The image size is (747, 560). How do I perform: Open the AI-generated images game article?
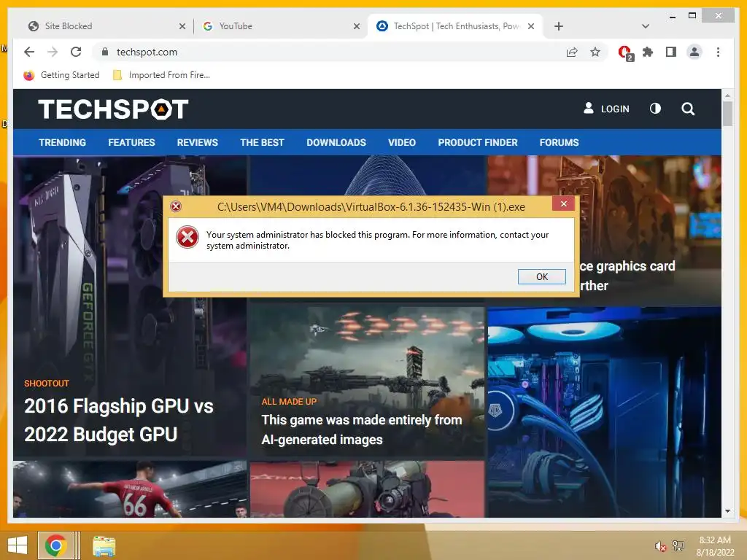pyautogui.click(x=362, y=429)
